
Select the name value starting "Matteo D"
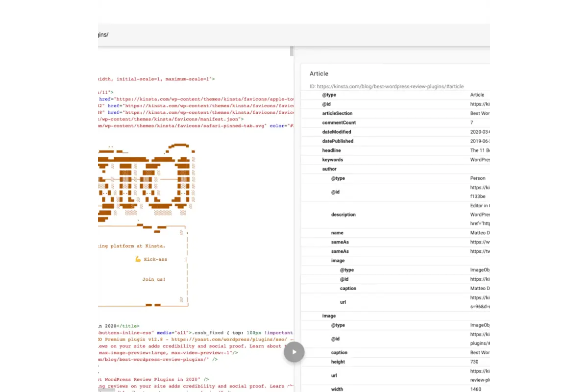[x=480, y=233]
